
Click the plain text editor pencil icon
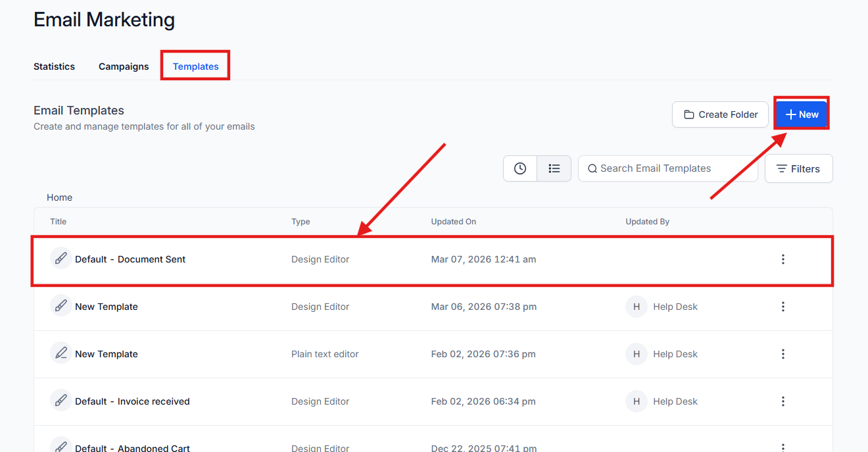click(61, 353)
